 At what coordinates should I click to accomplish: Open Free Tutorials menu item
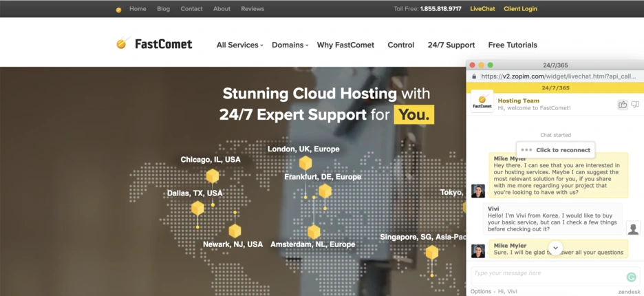pyautogui.click(x=513, y=45)
